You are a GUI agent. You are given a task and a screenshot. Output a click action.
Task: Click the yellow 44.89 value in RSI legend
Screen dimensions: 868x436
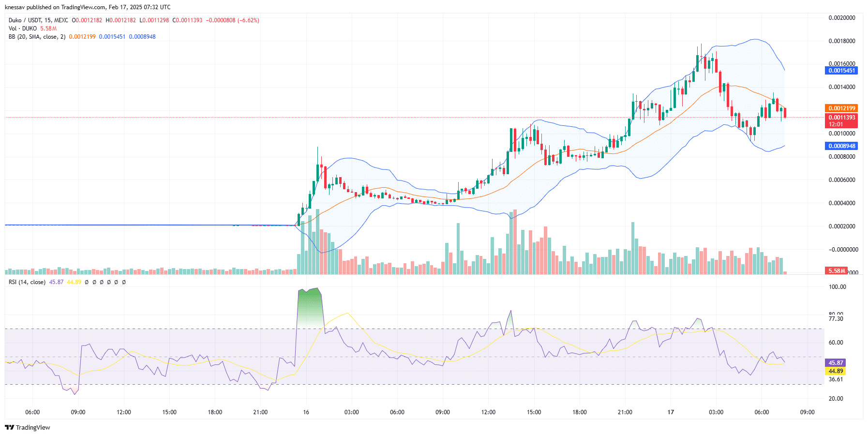(74, 282)
